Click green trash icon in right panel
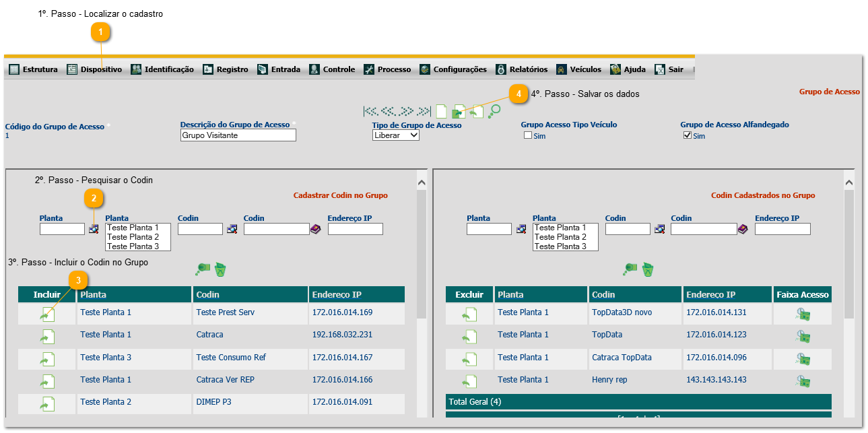Screen dimensions: 868x433 click(x=648, y=270)
